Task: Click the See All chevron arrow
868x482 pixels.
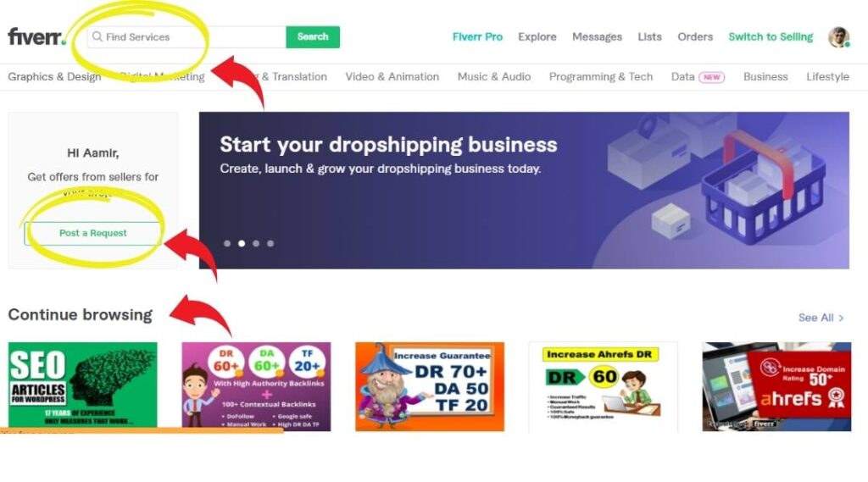Action: [841, 318]
